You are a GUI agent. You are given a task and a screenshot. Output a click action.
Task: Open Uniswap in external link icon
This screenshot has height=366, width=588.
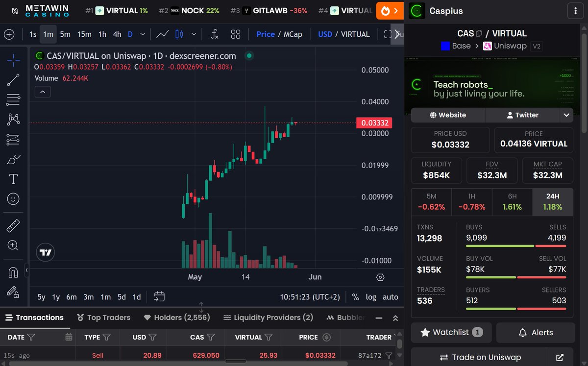(x=560, y=357)
